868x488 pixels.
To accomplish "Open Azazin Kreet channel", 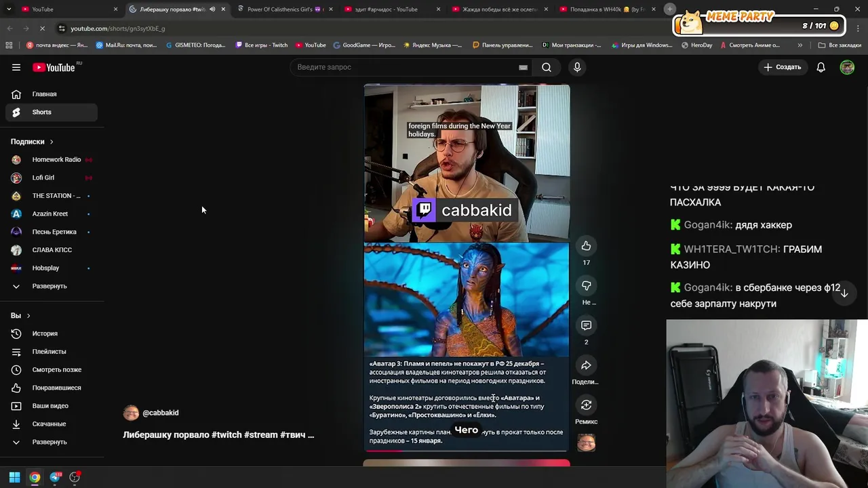I will [52, 213].
